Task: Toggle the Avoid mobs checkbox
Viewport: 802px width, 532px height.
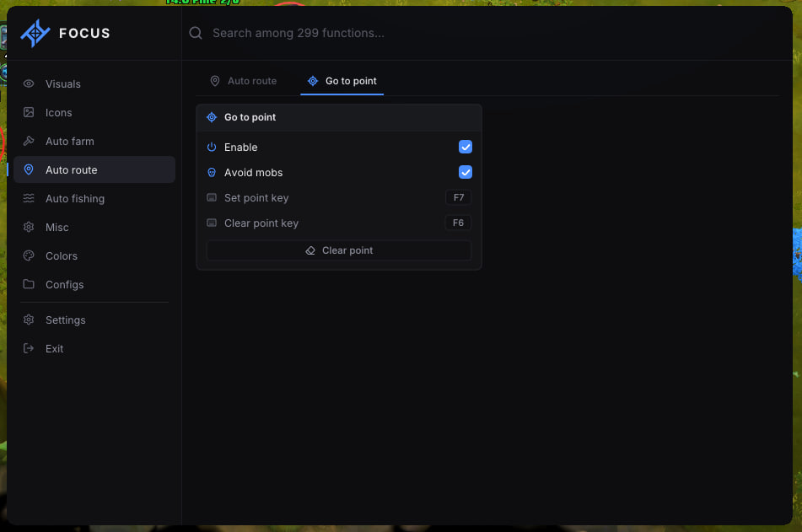Action: click(465, 172)
